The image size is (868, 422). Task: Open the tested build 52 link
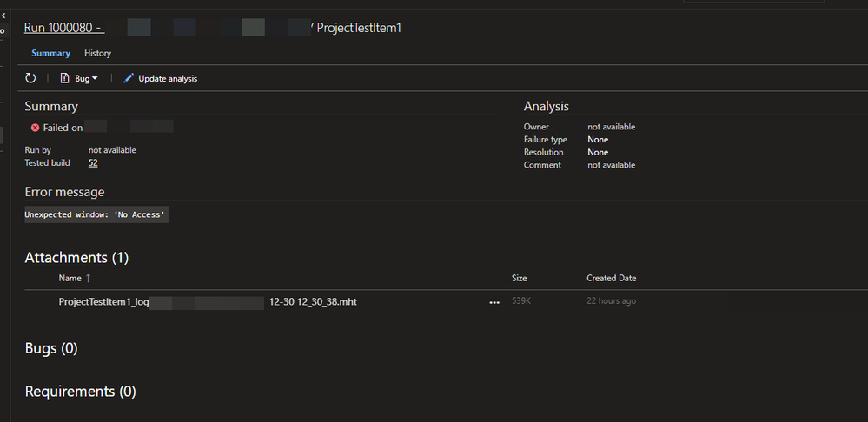[93, 163]
